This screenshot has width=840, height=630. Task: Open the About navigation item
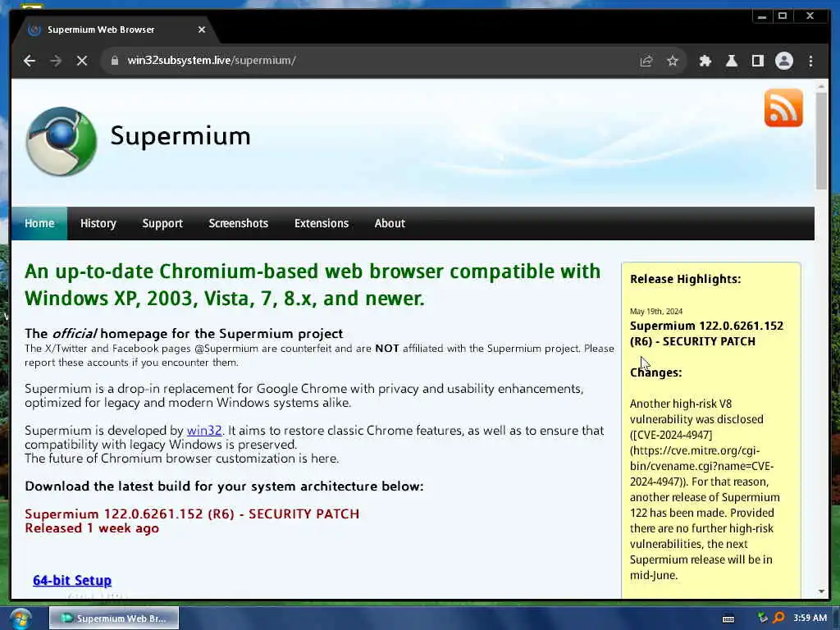click(x=390, y=223)
